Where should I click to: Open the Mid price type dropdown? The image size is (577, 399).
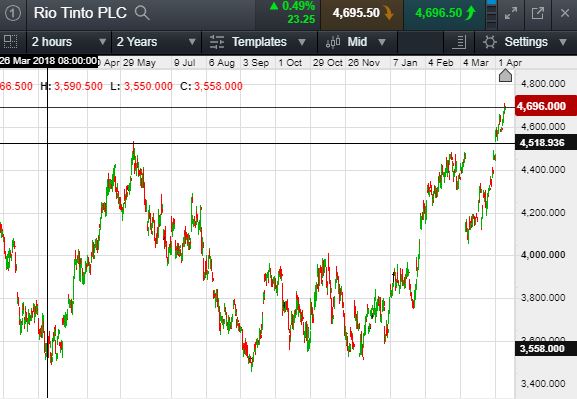coord(357,42)
